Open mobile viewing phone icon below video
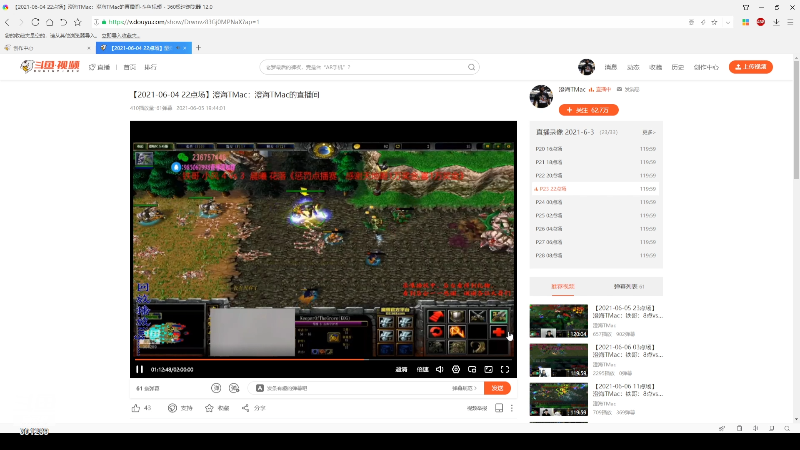This screenshot has width=800, height=450. 499,408
